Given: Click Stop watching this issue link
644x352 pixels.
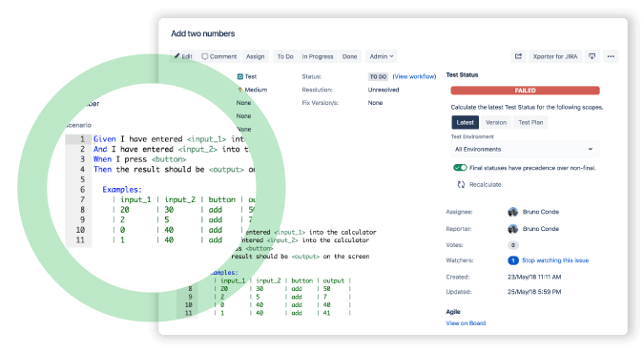Looking at the screenshot, I should coord(555,260).
